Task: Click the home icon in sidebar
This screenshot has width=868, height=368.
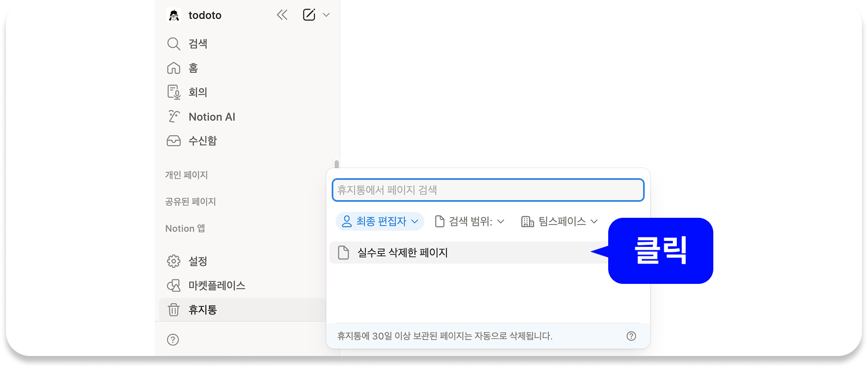Action: tap(174, 68)
